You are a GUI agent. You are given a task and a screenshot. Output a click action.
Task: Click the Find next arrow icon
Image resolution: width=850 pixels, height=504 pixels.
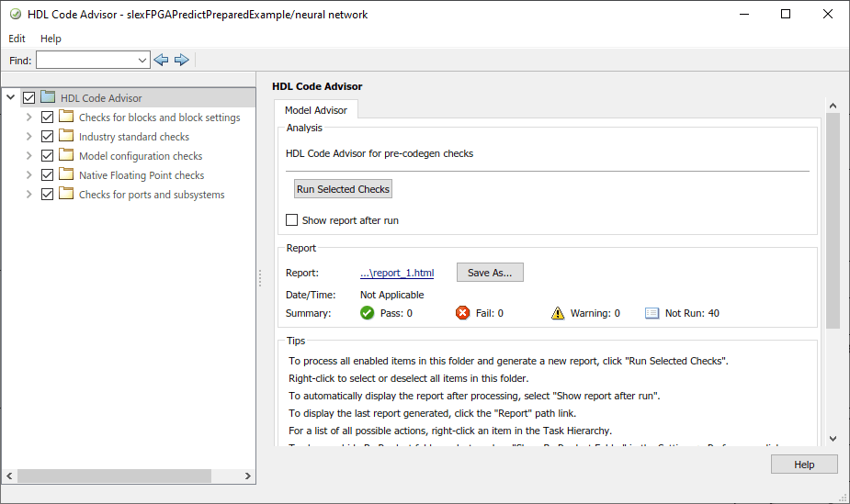pyautogui.click(x=181, y=60)
